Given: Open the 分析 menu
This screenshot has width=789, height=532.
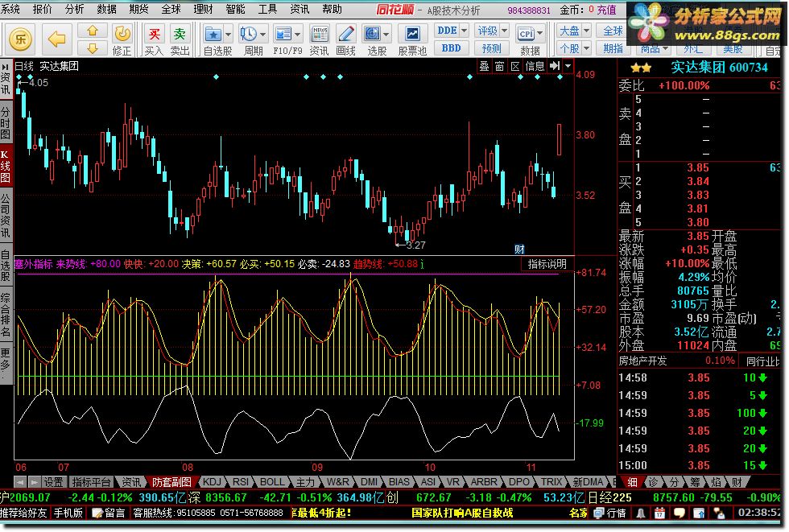Looking at the screenshot, I should pos(74,9).
